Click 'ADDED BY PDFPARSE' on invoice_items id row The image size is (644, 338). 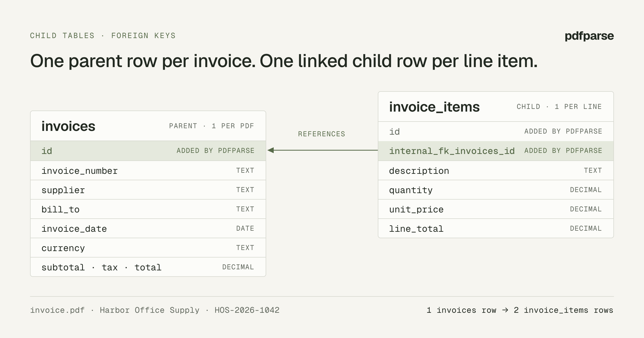pos(563,131)
